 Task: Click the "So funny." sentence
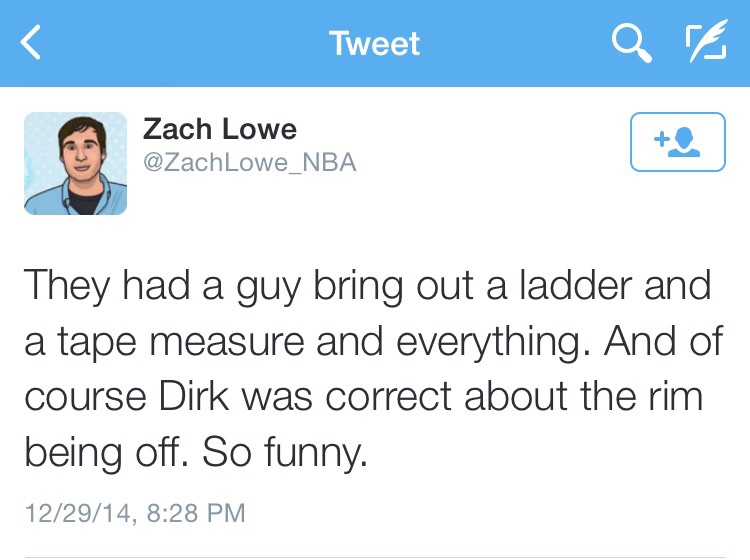(x=286, y=453)
